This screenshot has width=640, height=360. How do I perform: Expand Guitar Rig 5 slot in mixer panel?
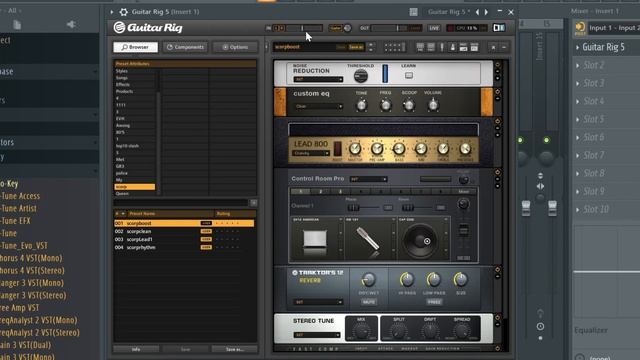[578, 47]
